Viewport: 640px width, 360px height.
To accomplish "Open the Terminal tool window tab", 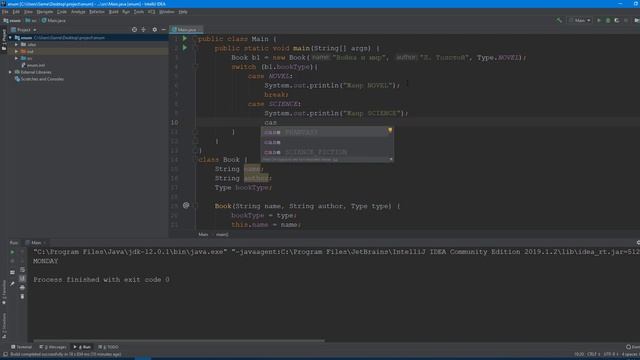I will click(x=22, y=347).
